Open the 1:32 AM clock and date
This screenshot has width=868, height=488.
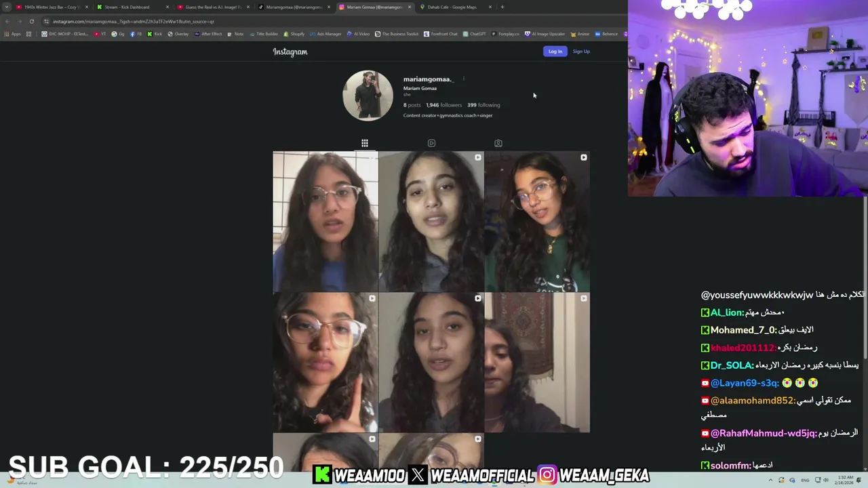pos(845,480)
